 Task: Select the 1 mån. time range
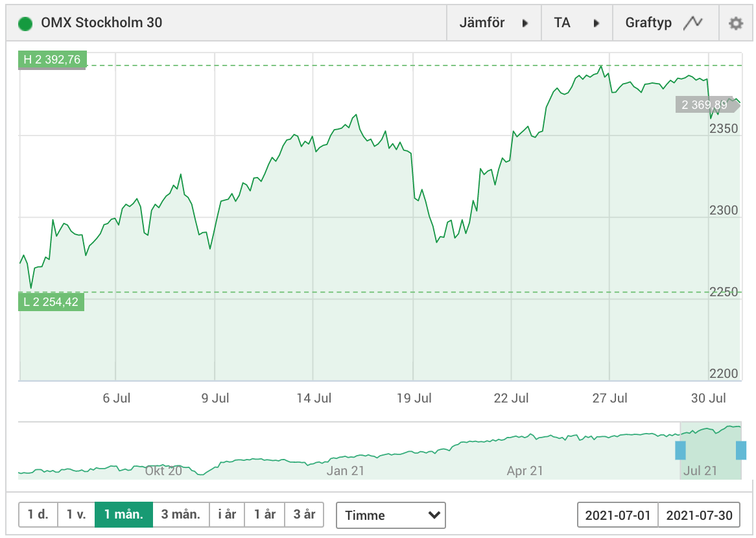[124, 515]
